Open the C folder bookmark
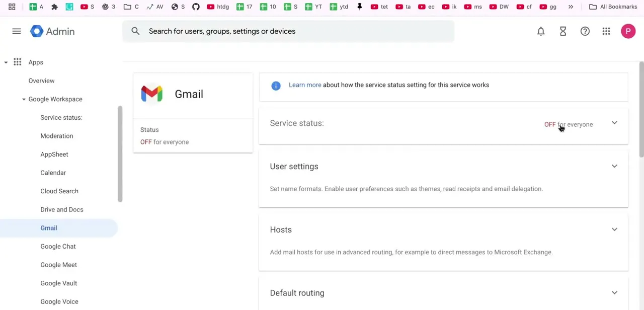 [131, 7]
